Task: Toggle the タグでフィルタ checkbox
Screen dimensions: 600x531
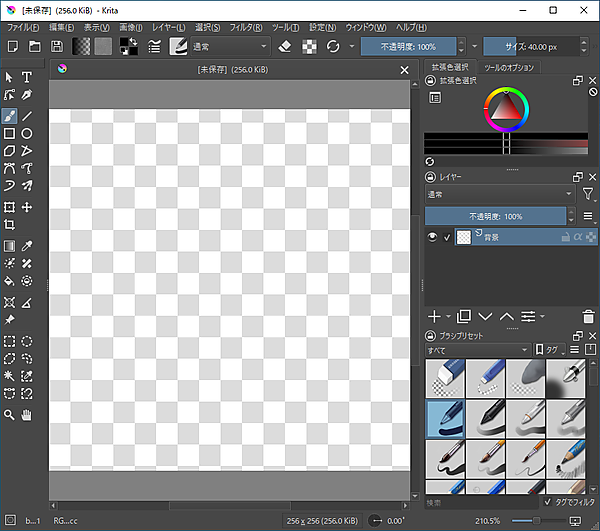Action: pos(547,502)
